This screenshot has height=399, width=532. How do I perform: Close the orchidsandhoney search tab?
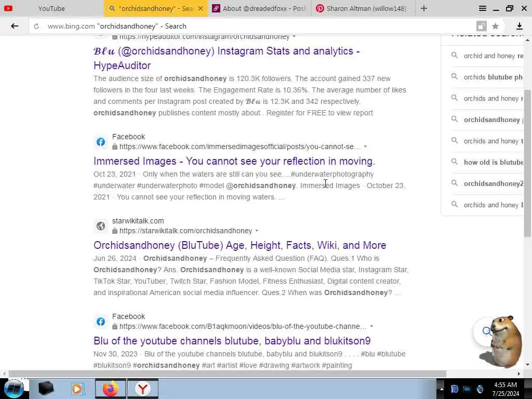click(x=201, y=8)
